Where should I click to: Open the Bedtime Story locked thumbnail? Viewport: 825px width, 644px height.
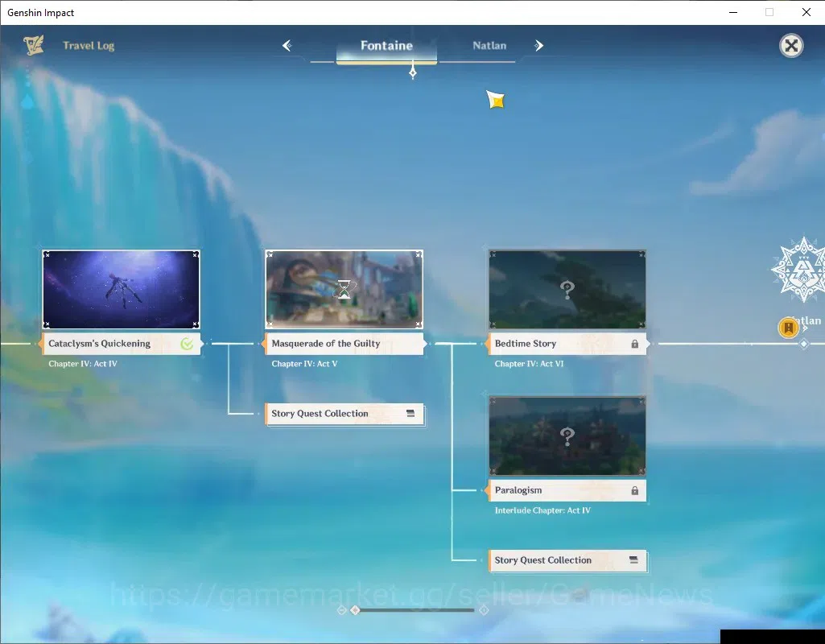click(567, 289)
